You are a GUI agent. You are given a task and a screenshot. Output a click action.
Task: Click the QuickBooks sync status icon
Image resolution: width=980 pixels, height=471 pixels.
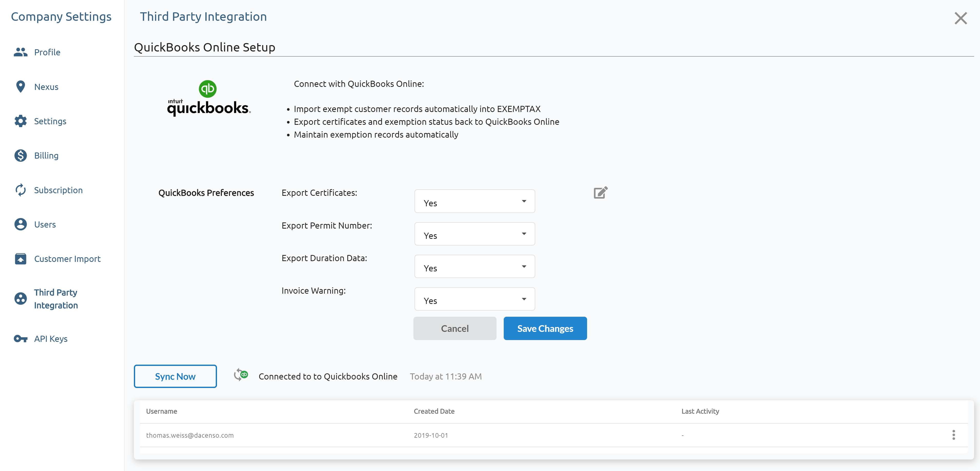tap(241, 375)
